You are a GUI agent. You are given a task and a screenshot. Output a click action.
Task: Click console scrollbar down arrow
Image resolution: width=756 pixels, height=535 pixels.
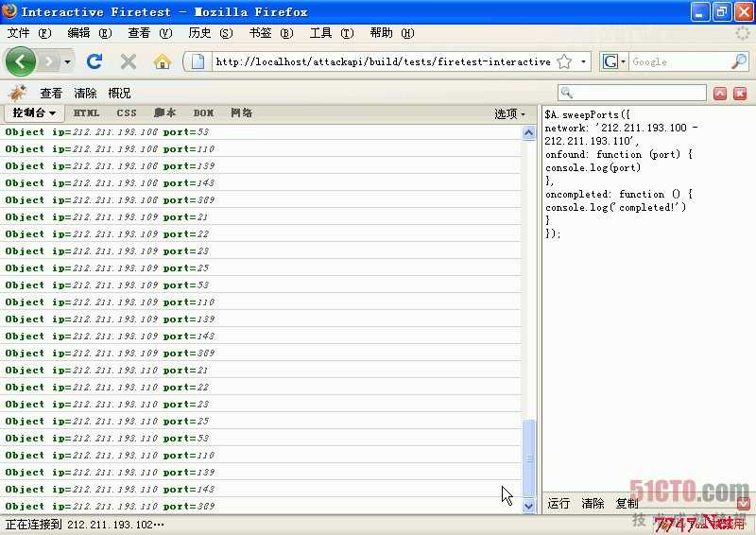coord(529,506)
